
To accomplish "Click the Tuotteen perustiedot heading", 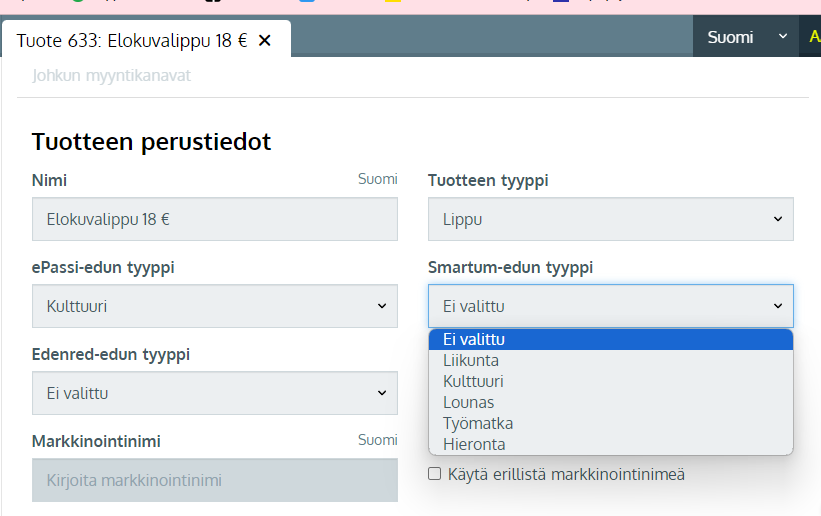I will click(151, 142).
